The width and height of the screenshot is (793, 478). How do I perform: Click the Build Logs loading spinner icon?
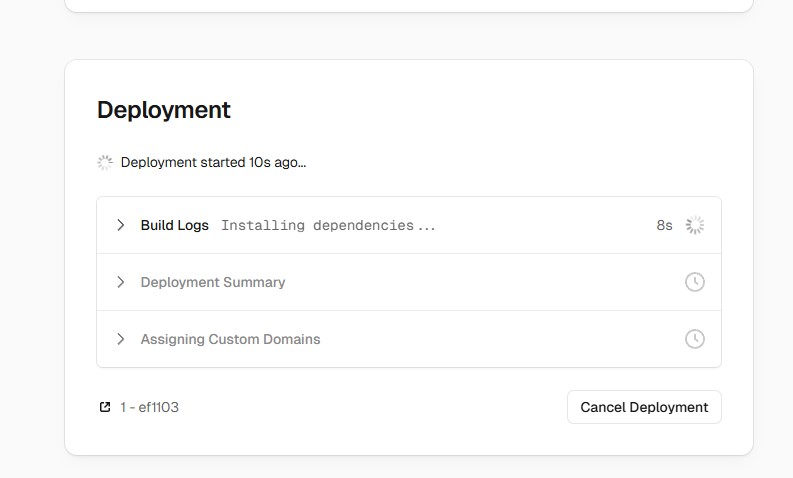(x=695, y=225)
